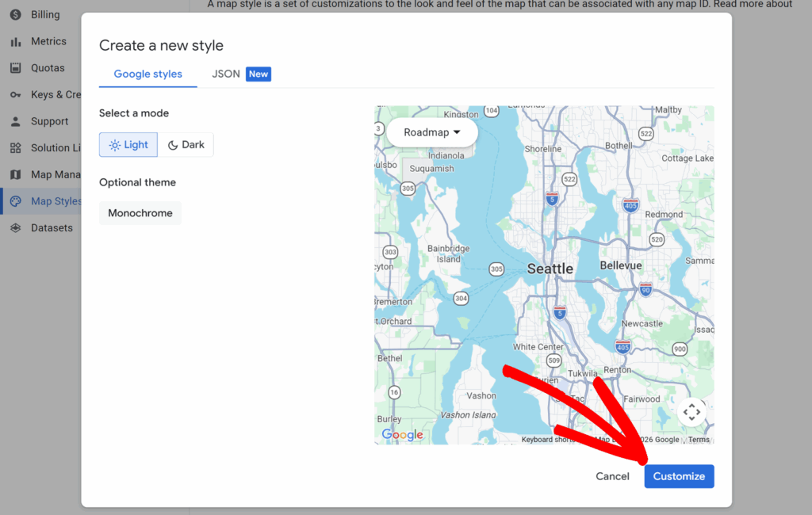
Task: Open the Terms link on map
Action: tap(699, 440)
